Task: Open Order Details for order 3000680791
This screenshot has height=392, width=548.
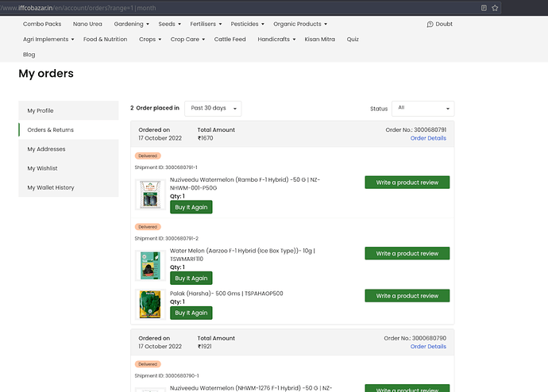Action: pyautogui.click(x=428, y=138)
